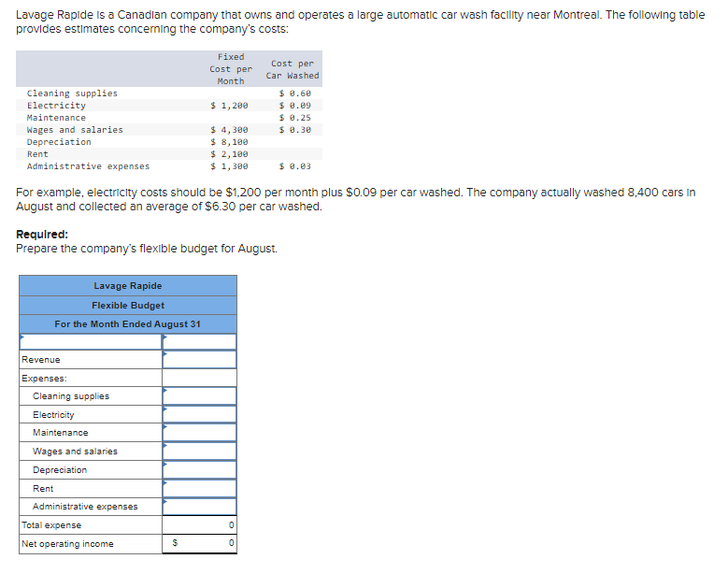Click the 'Cost per Car Washed' column header
Image resolution: width=728 pixels, height=588 pixels.
(x=293, y=69)
